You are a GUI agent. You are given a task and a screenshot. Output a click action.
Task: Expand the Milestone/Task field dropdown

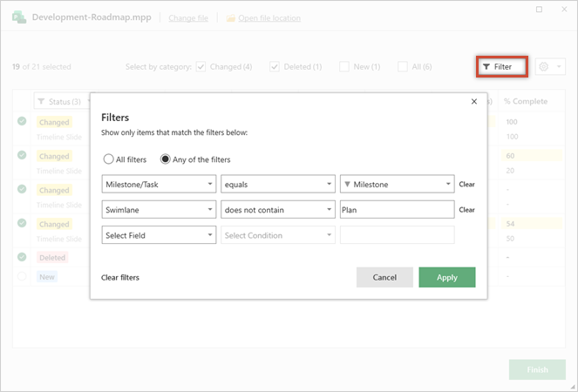point(159,185)
